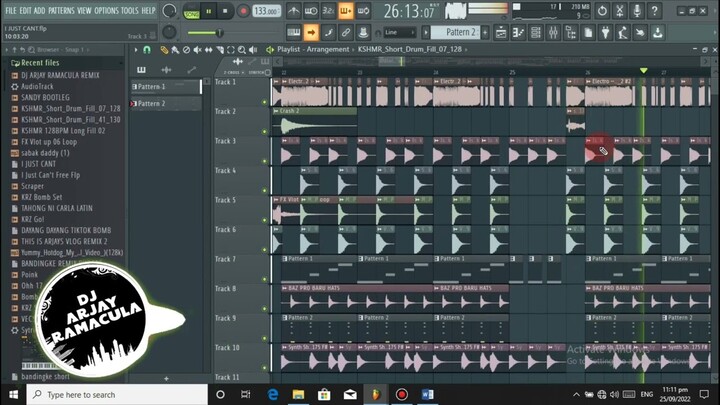Pause playback with the pause button
This screenshot has height=405, width=720.
tap(208, 11)
